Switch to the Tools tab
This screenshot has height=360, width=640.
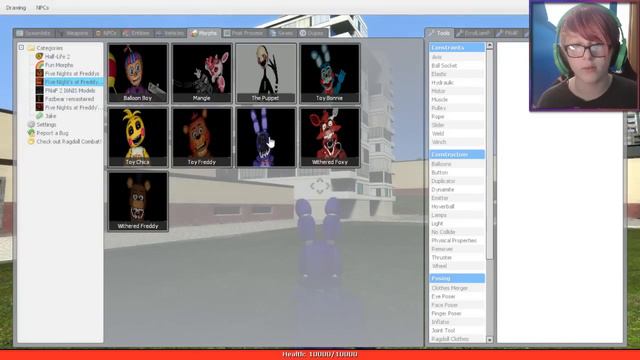coord(439,33)
